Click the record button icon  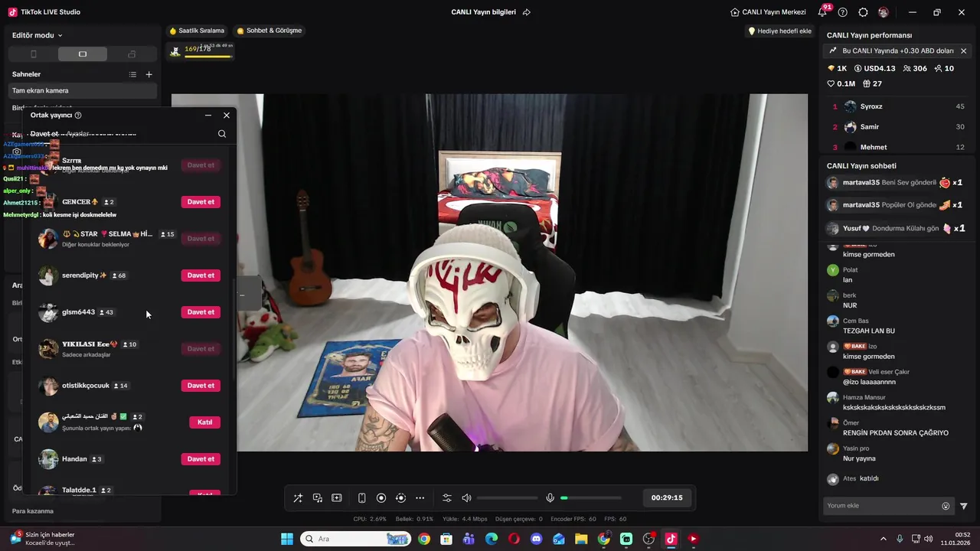tap(381, 498)
